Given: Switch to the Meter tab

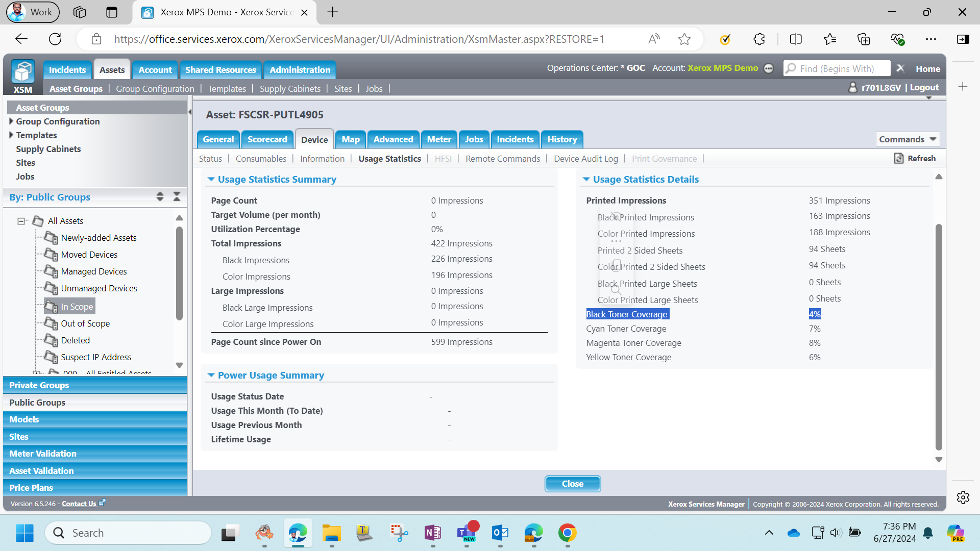Looking at the screenshot, I should point(439,139).
